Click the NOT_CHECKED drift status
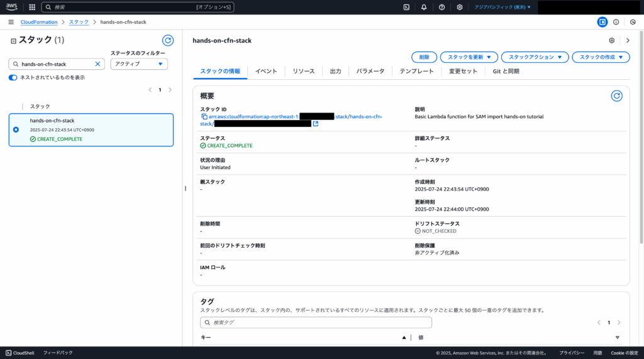644x359 pixels. point(436,231)
